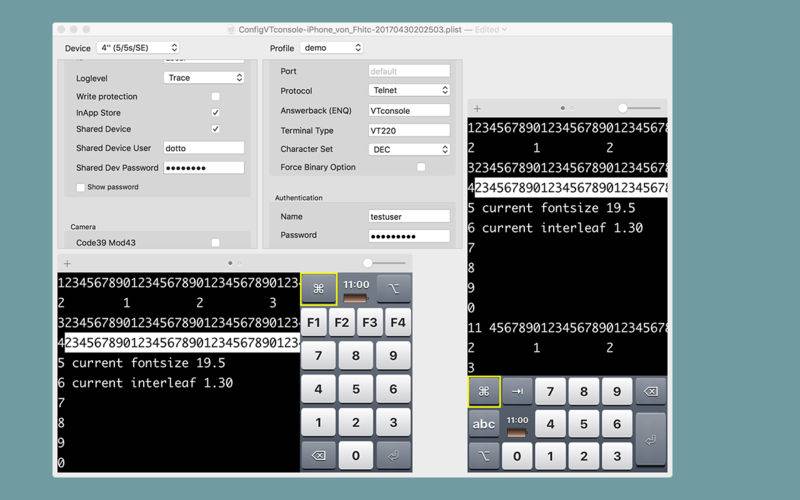The height and width of the screenshot is (500, 800).
Task: Tap the tall return key on the right keypad
Action: point(651,440)
